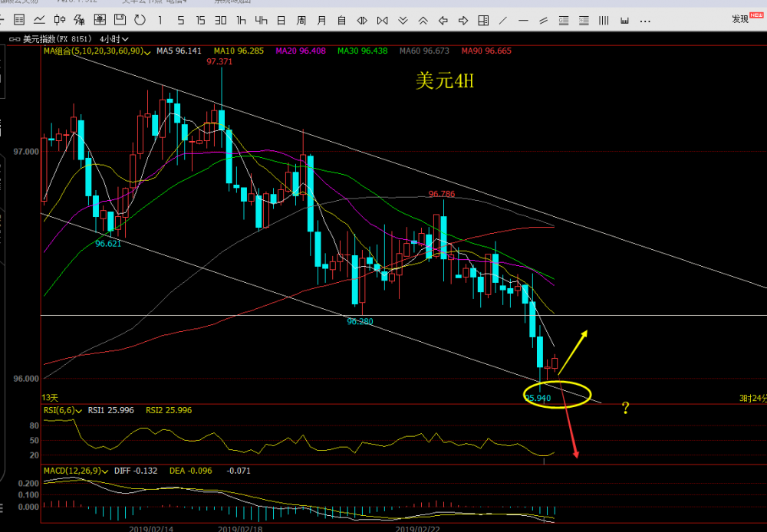Go to previous with left arrow icon
The width and height of the screenshot is (767, 532).
click(x=443, y=21)
